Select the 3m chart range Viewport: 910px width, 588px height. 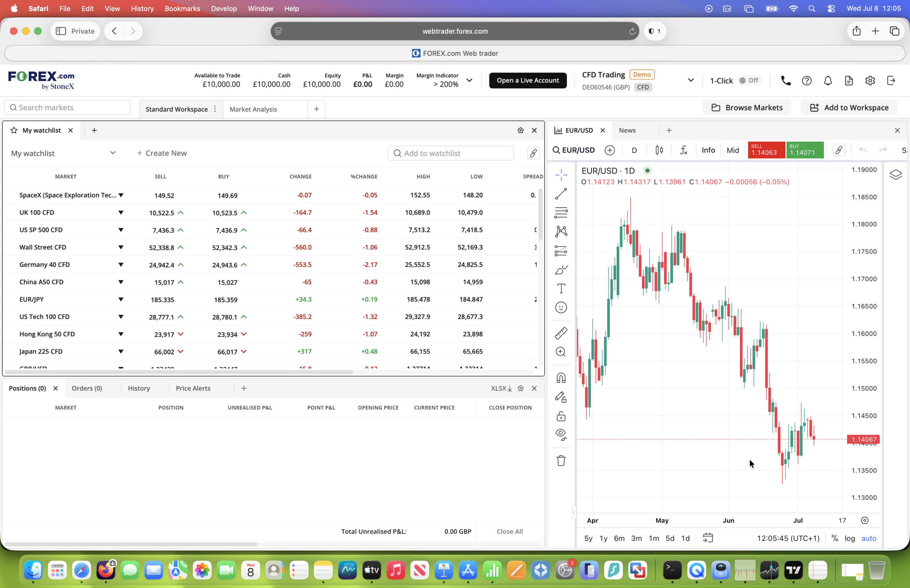[x=636, y=538]
